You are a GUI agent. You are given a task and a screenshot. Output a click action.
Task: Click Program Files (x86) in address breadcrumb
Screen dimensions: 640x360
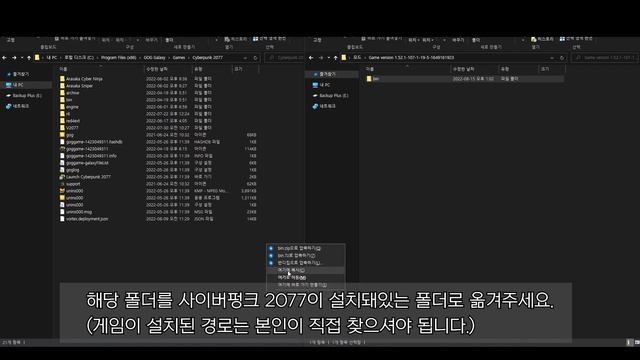[x=118, y=58]
